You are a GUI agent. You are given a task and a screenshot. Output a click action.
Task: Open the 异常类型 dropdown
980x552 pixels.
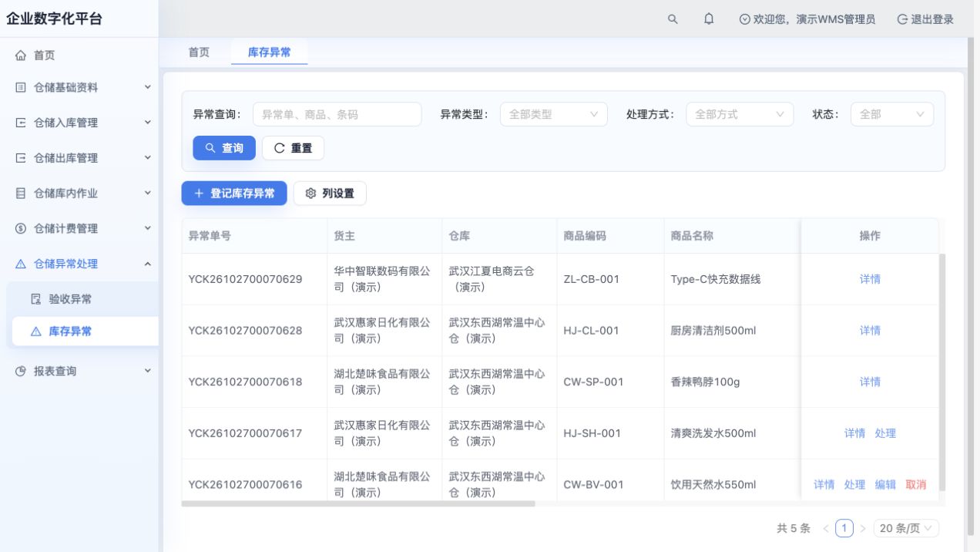click(x=554, y=114)
